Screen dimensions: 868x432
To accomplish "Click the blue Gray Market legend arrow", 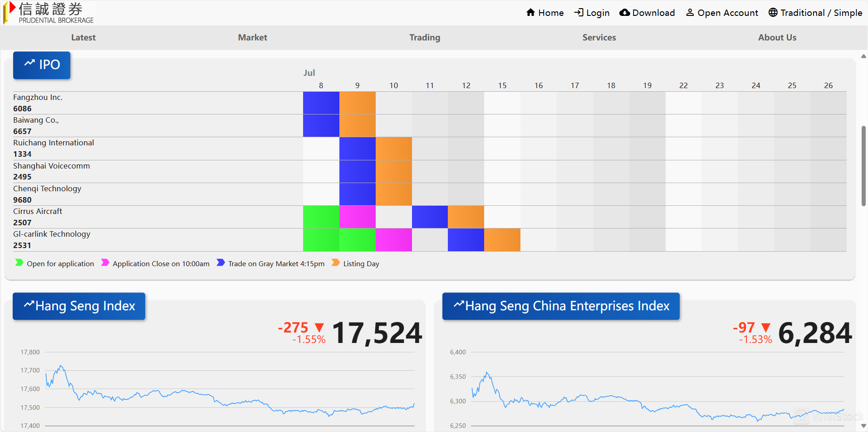I will (221, 263).
